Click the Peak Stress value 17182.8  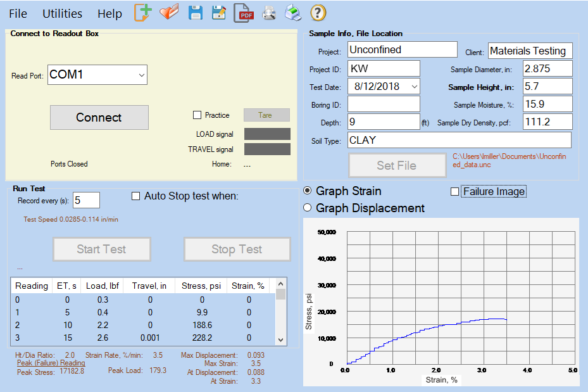[x=72, y=371]
